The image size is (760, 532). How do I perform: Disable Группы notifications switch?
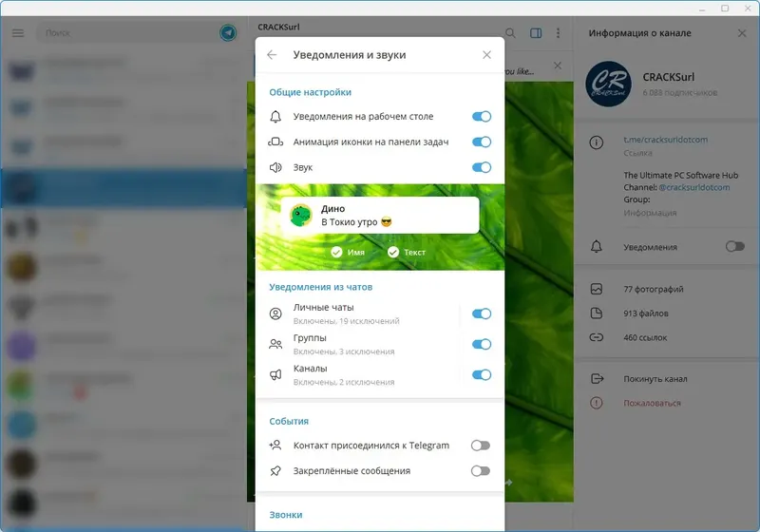pyautogui.click(x=482, y=344)
